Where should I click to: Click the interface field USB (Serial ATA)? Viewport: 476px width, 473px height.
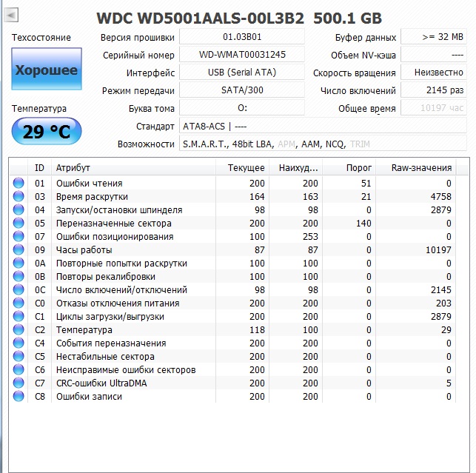pos(242,73)
